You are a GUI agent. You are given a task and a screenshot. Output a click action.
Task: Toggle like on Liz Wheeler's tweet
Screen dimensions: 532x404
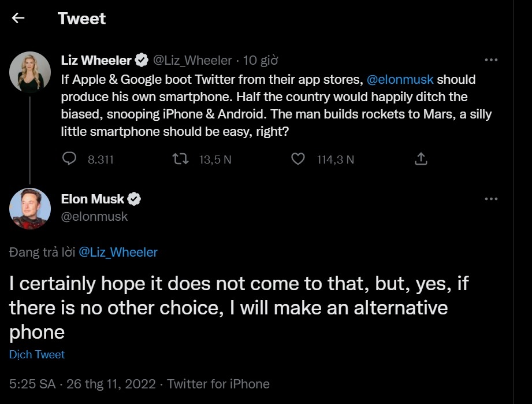tap(298, 159)
